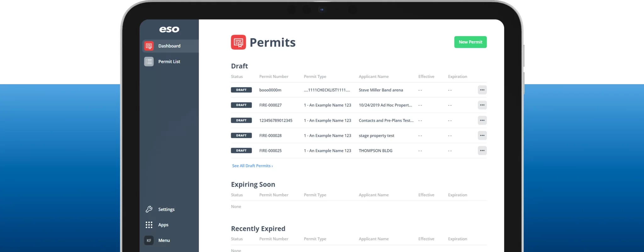Open Settings from the sidebar
Viewport: 644px width, 252px height.
(166, 209)
